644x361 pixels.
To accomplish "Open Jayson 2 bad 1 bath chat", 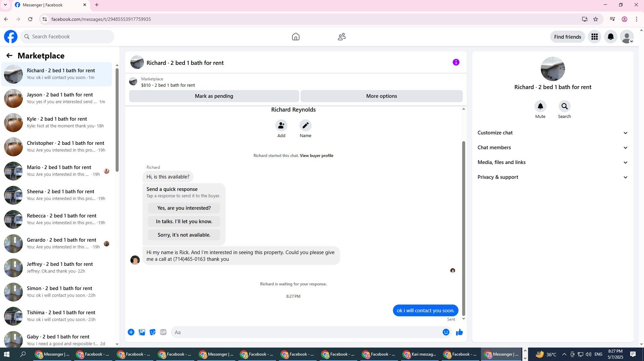I will point(57,98).
